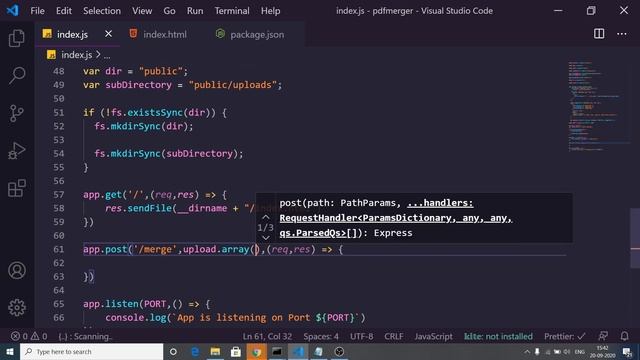
Task: Open Microsoft Store from the taskbar
Action: coord(236,351)
